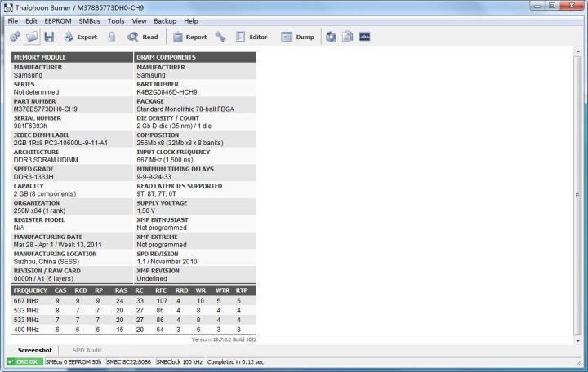Screen dimensions: 588x372
Task: Click the DDR3 SDRAM UDIMM architecture value
Action: pos(46,160)
